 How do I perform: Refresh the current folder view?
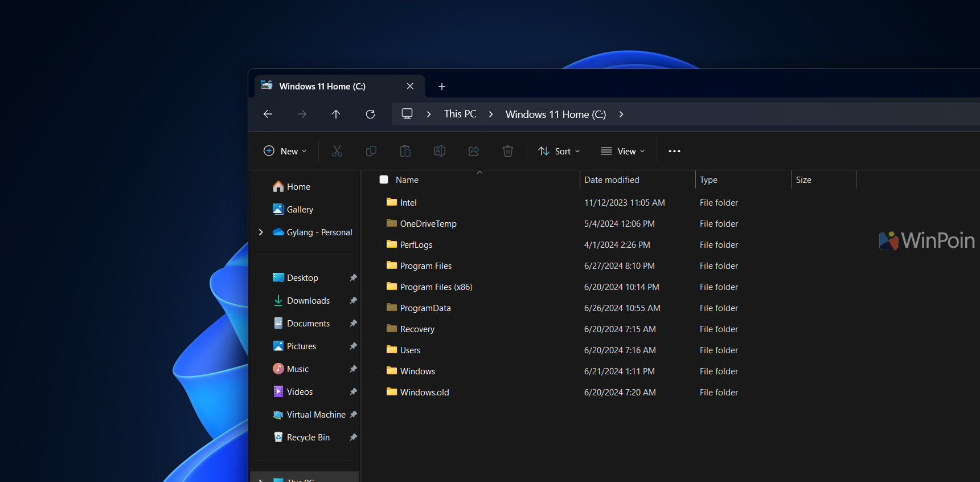point(370,115)
